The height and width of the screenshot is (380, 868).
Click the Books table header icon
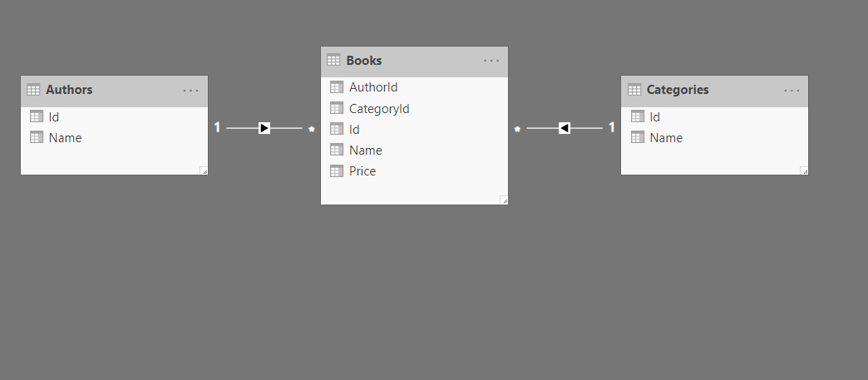tap(333, 60)
